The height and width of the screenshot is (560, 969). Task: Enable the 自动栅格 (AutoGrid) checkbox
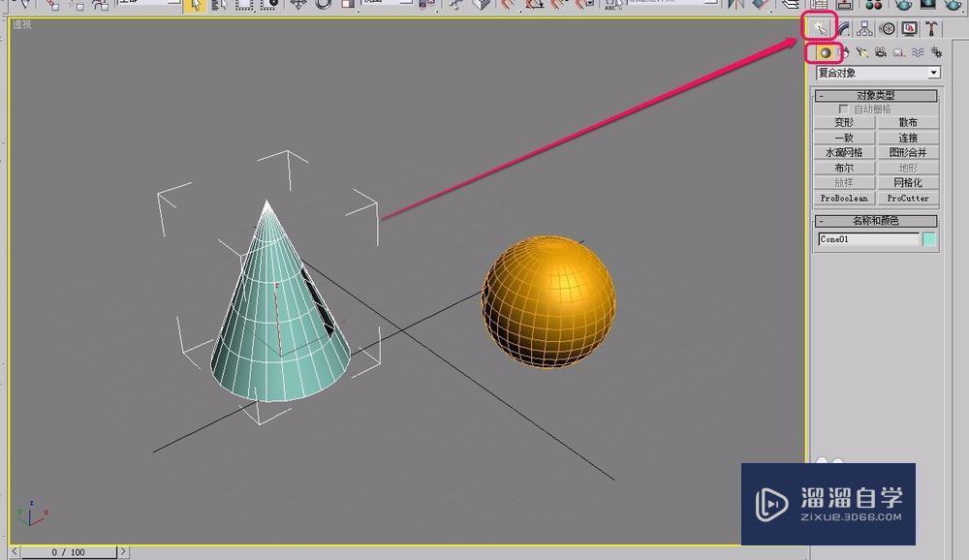point(843,109)
